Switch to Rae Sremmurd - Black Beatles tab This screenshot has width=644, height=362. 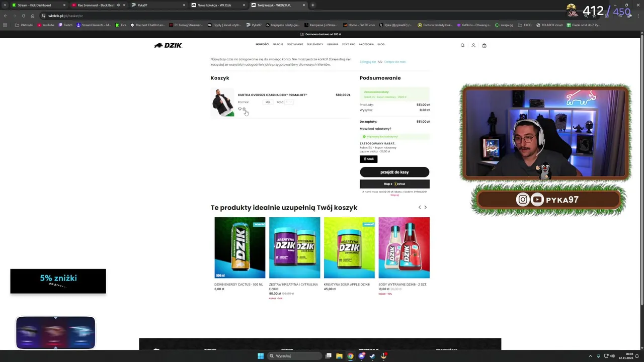pyautogui.click(x=98, y=5)
